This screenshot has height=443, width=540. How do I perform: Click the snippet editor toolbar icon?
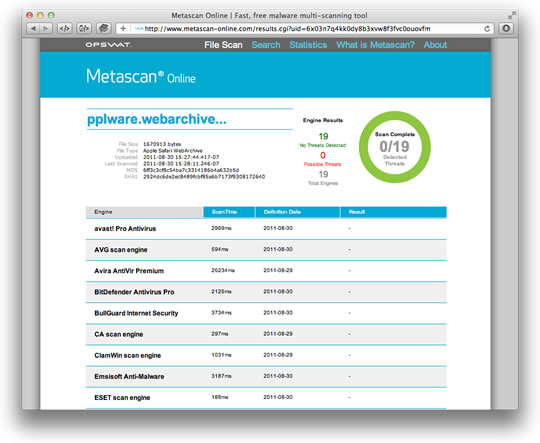tap(84, 29)
